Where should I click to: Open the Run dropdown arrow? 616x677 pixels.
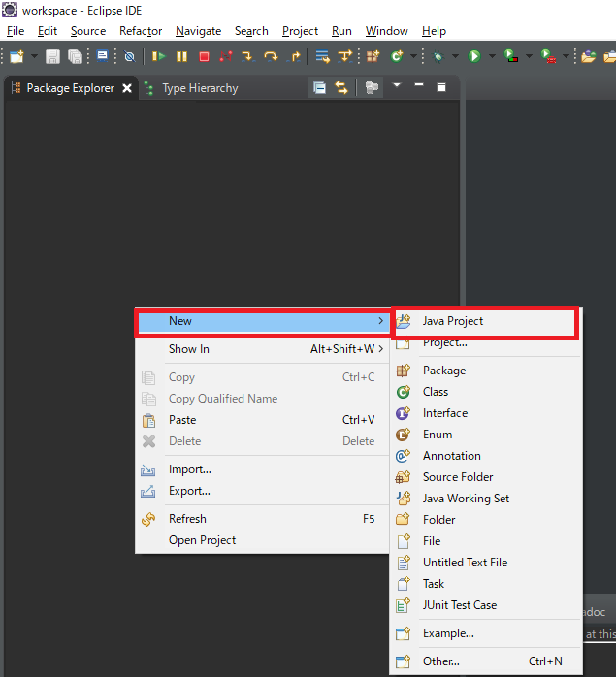click(492, 56)
